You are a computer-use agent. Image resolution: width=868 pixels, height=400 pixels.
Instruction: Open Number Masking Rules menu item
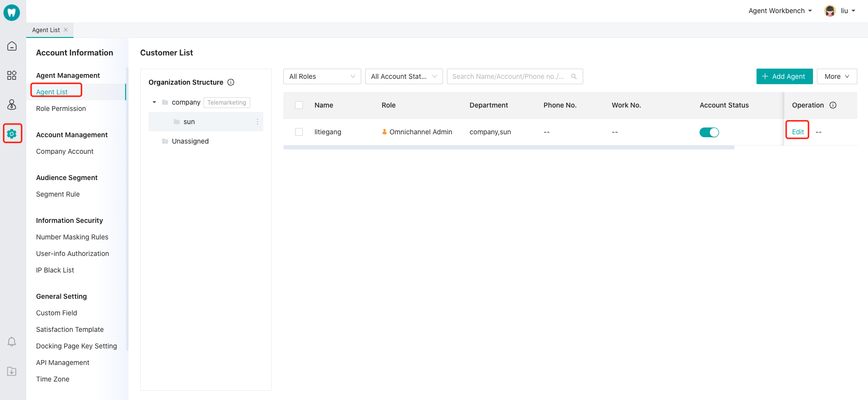click(x=72, y=237)
